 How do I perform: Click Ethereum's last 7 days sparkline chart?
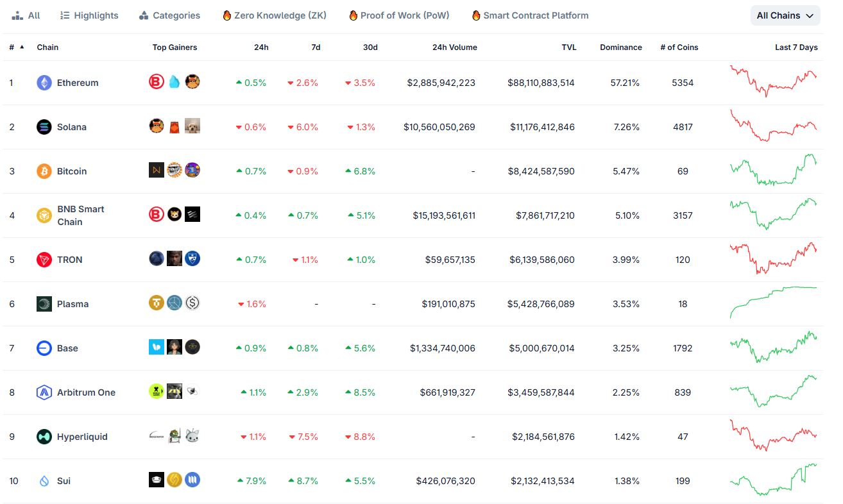click(x=773, y=81)
